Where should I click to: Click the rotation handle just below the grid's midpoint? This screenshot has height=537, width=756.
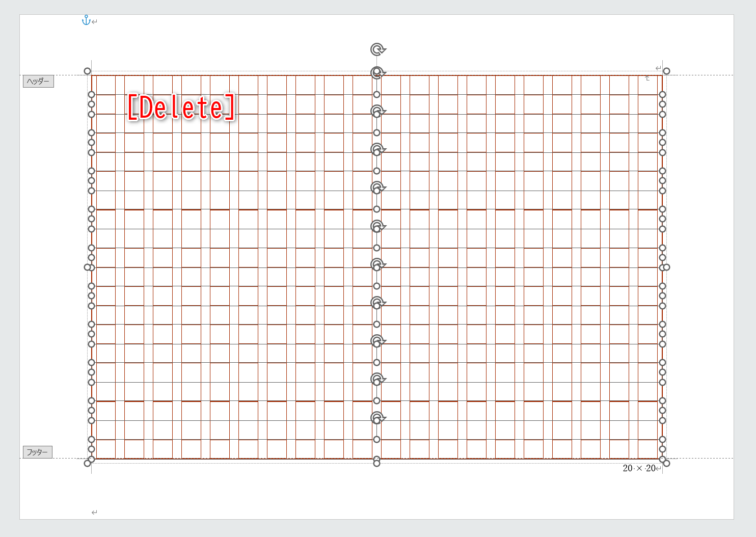(376, 303)
